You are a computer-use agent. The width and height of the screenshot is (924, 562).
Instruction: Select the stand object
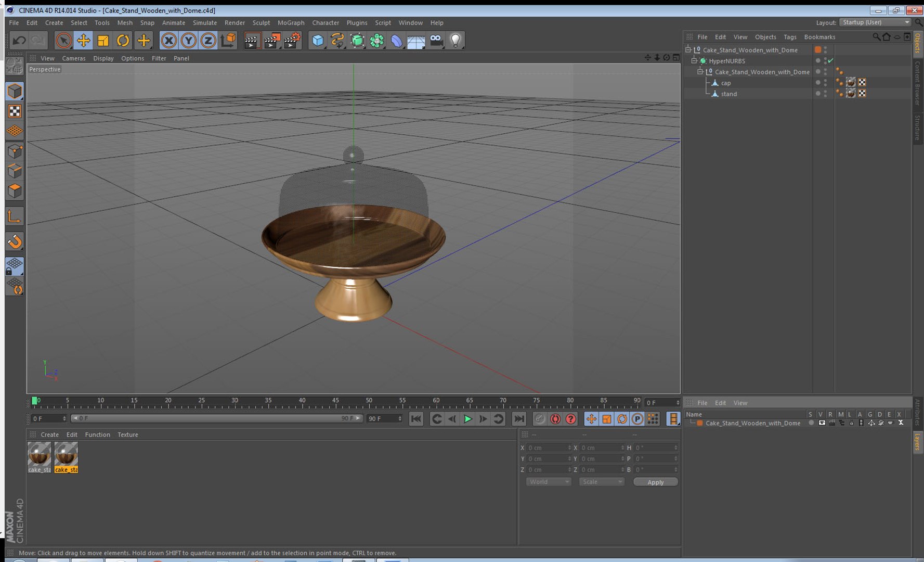coord(728,94)
